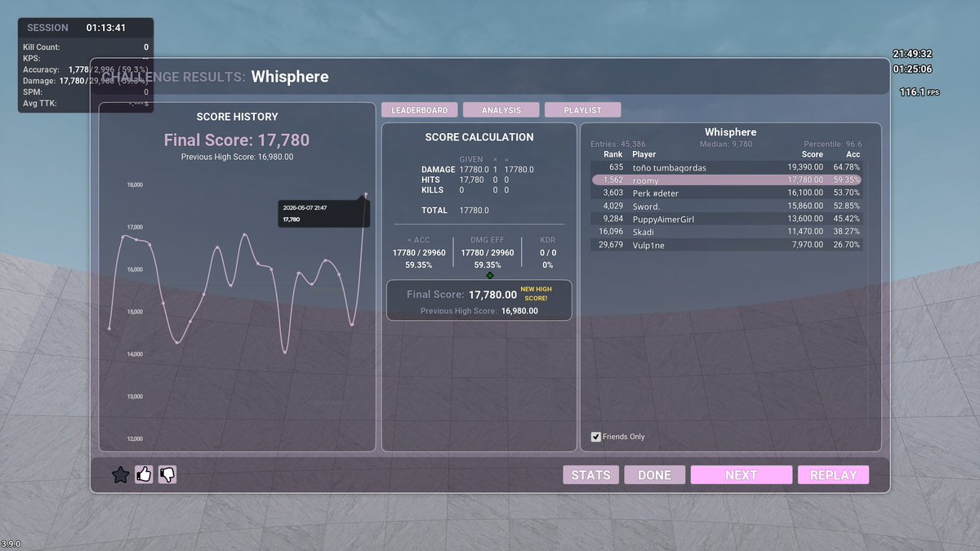This screenshot has height=551, width=980.
Task: Open the Analysis tab
Action: tap(501, 110)
